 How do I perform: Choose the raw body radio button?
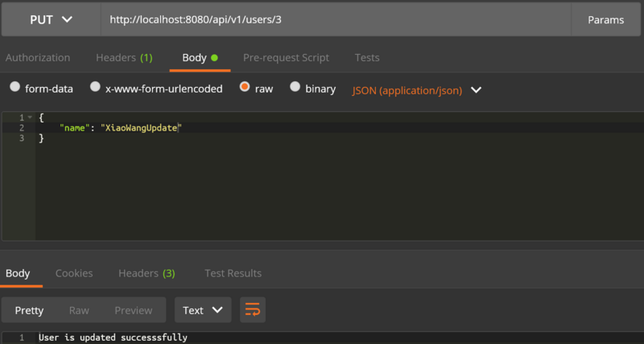pos(245,89)
